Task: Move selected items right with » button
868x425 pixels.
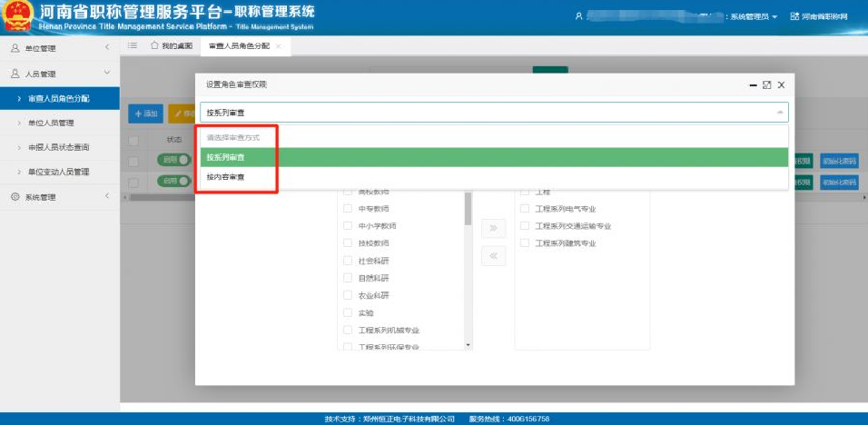Action: [494, 229]
